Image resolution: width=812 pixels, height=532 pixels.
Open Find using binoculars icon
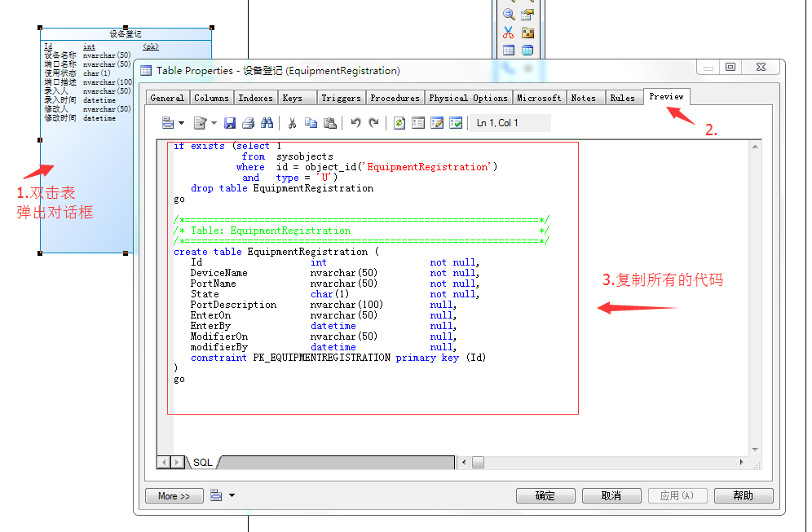tap(267, 123)
